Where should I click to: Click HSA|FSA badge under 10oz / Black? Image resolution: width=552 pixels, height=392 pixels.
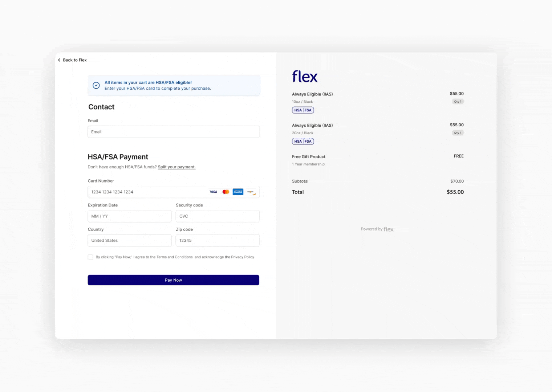coord(303,110)
